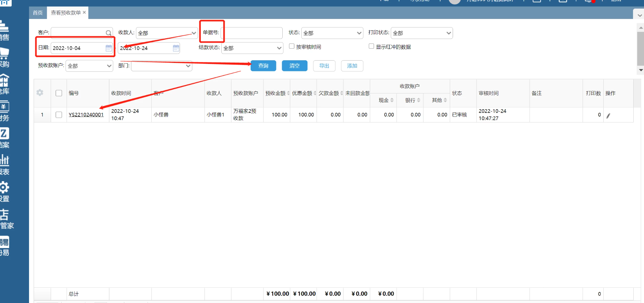644x303 pixels.
Task: Close the 查看预收款单 tab
Action: tap(84, 12)
